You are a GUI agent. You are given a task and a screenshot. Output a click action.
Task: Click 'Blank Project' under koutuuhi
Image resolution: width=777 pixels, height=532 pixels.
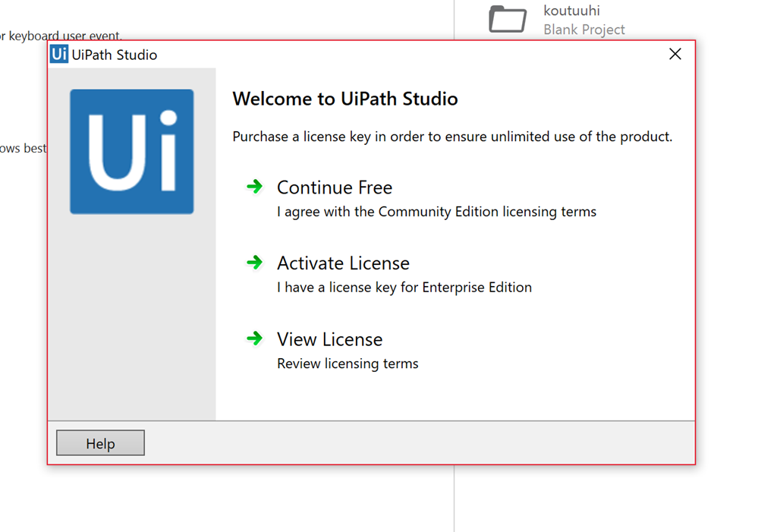tap(584, 30)
